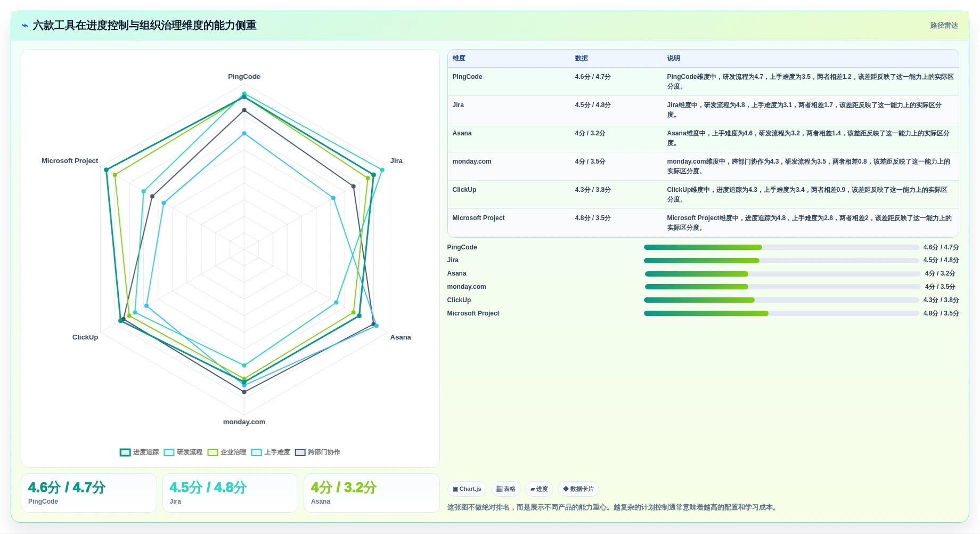
Task: Select the 表格 tag chip
Action: tap(505, 489)
